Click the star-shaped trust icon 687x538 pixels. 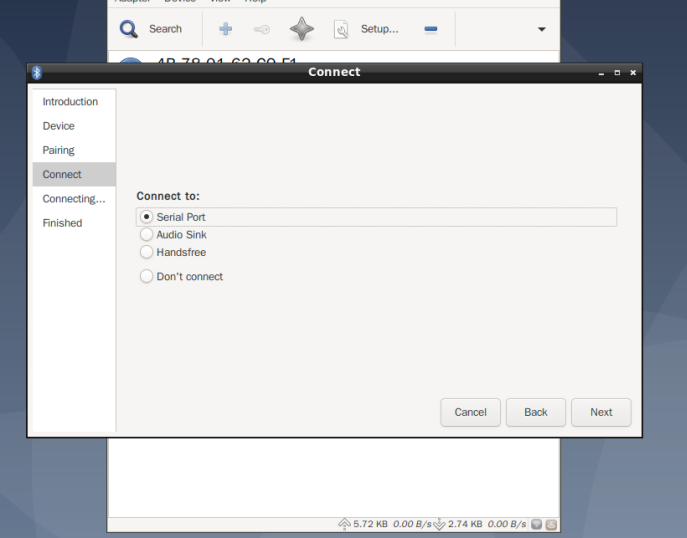point(301,29)
